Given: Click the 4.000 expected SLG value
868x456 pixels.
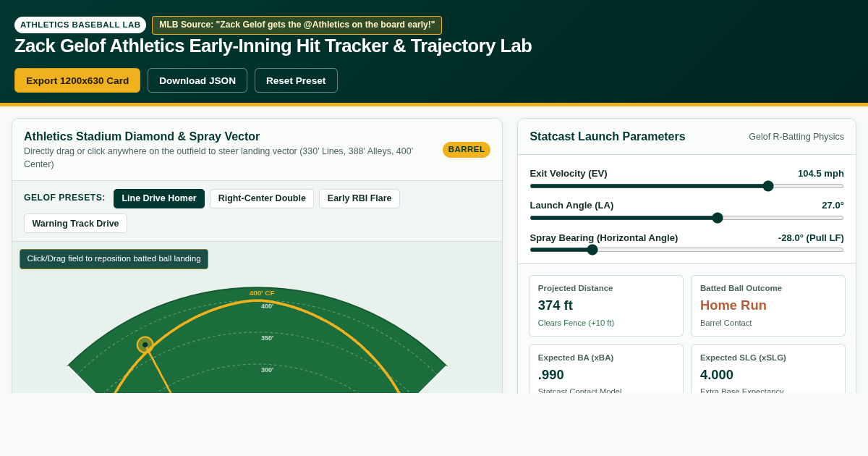Looking at the screenshot, I should [x=717, y=375].
